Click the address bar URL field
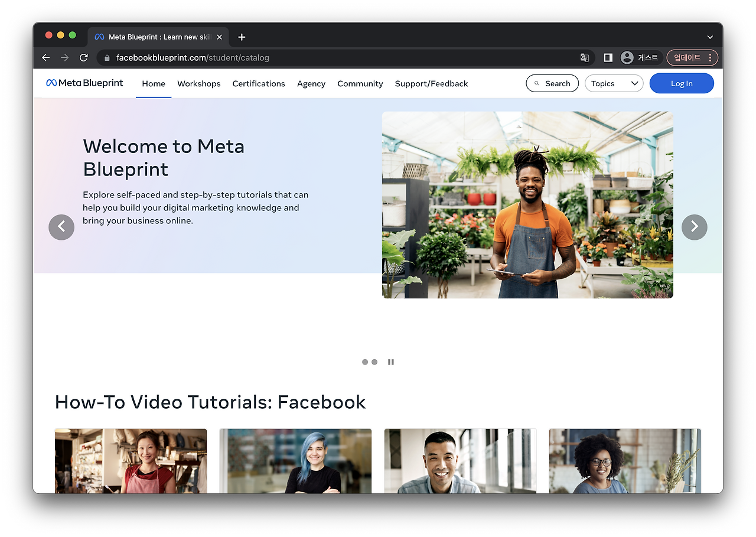The height and width of the screenshot is (537, 756). 346,57
